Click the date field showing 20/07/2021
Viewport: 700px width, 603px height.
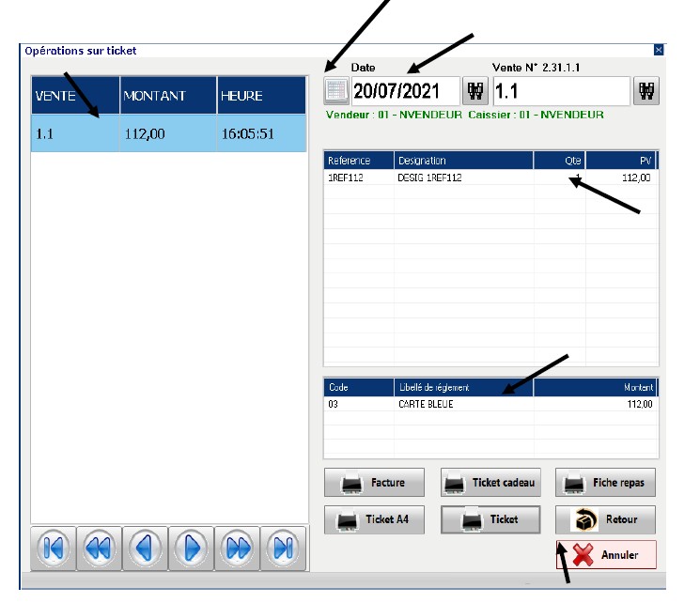point(405,91)
